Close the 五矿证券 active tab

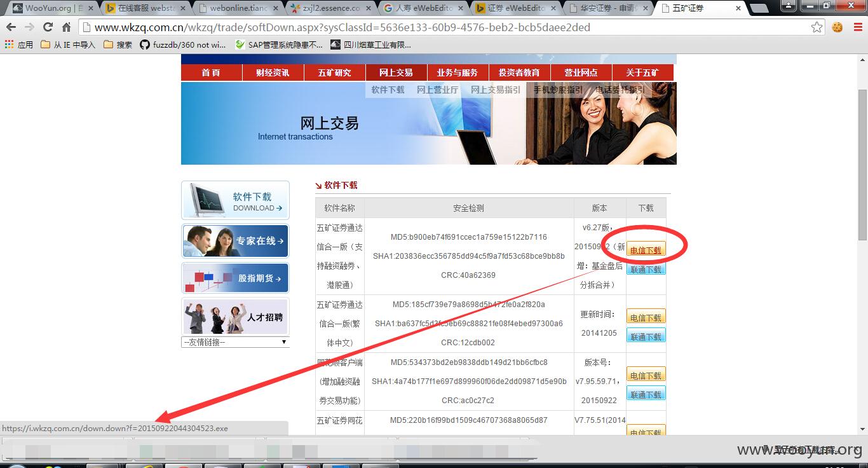pyautogui.click(x=738, y=8)
